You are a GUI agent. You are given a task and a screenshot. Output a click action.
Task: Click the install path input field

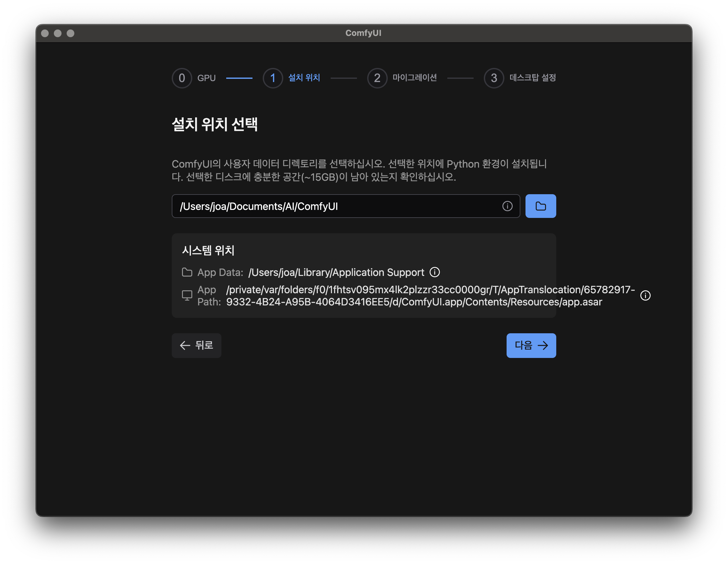333,206
